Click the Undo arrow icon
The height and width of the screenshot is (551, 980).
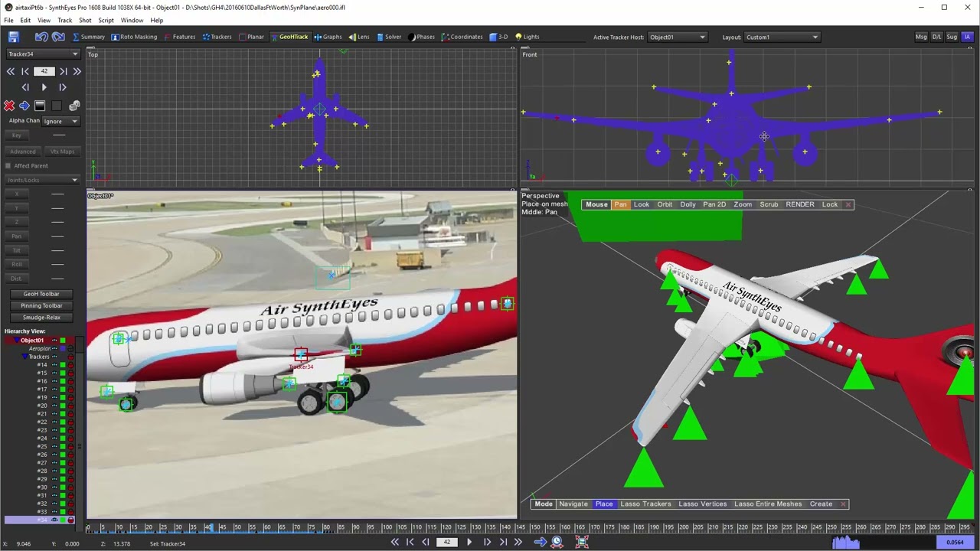(41, 37)
